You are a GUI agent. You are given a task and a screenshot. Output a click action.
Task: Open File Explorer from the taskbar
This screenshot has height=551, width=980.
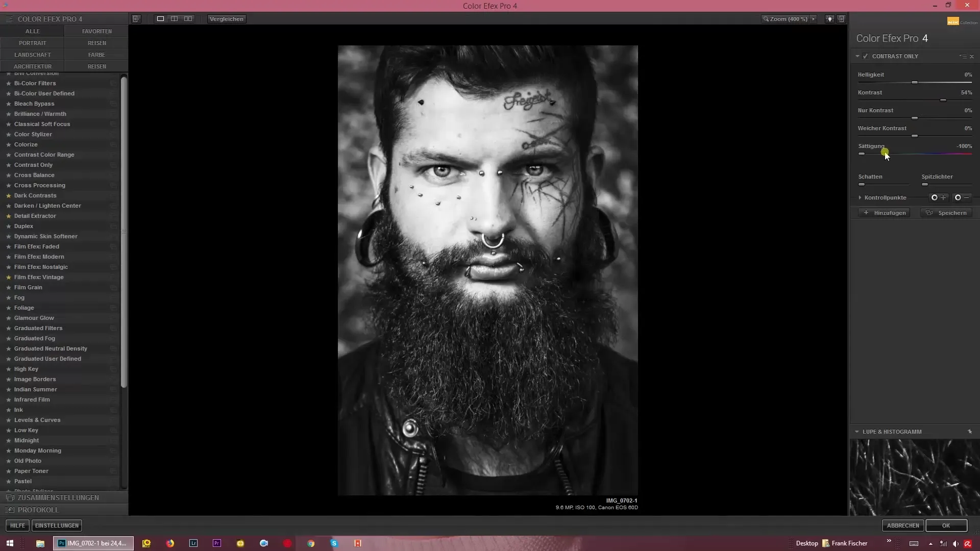40,543
